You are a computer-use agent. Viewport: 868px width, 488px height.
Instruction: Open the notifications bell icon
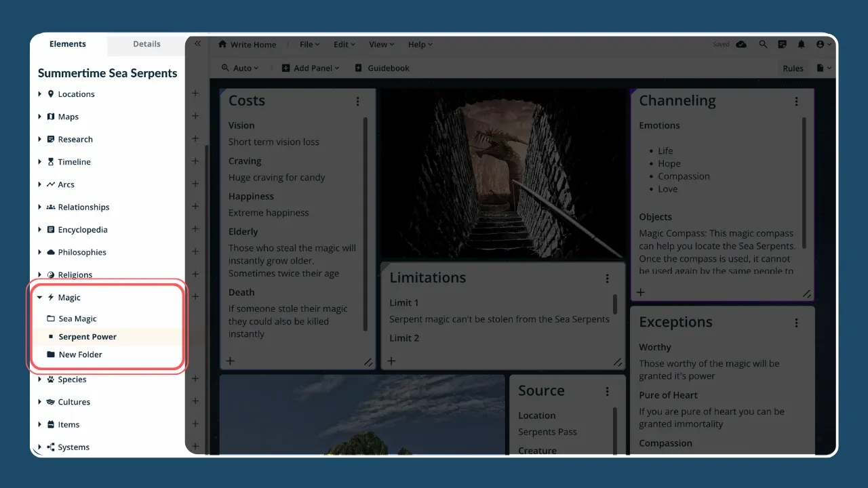[801, 44]
